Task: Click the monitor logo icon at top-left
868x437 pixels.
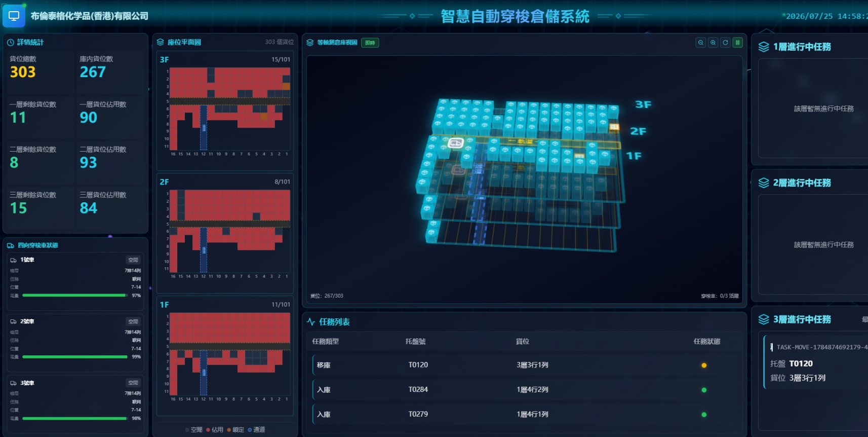Action: point(14,16)
